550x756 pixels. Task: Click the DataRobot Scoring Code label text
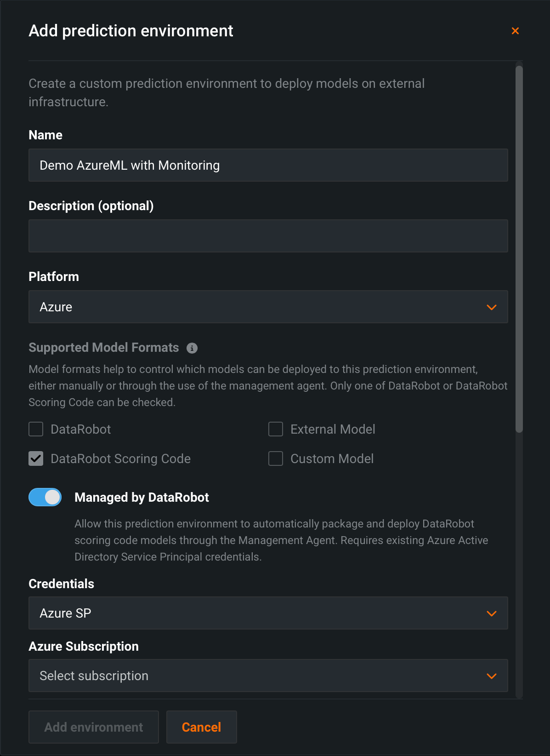pyautogui.click(x=120, y=458)
